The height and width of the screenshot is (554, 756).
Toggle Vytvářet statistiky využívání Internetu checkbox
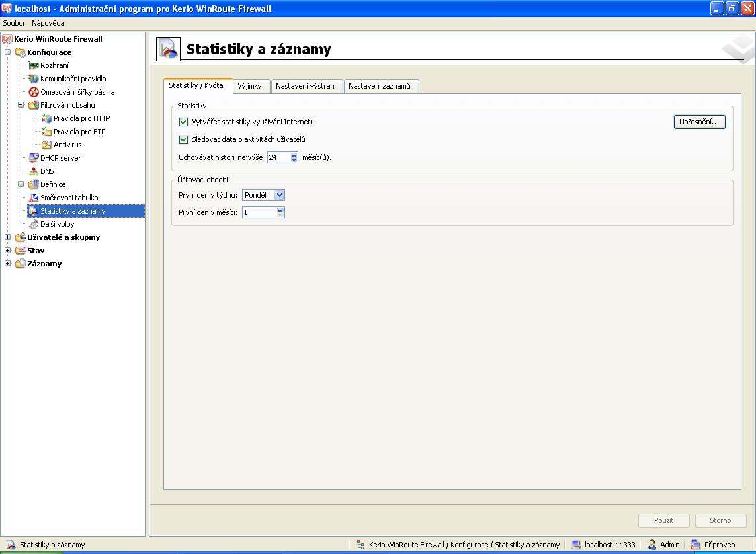coord(183,122)
